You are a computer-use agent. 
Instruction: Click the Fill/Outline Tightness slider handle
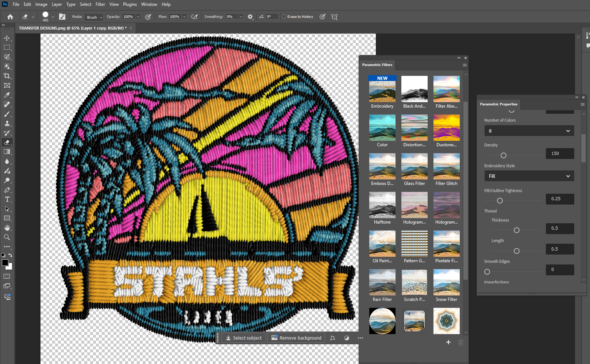tap(500, 201)
